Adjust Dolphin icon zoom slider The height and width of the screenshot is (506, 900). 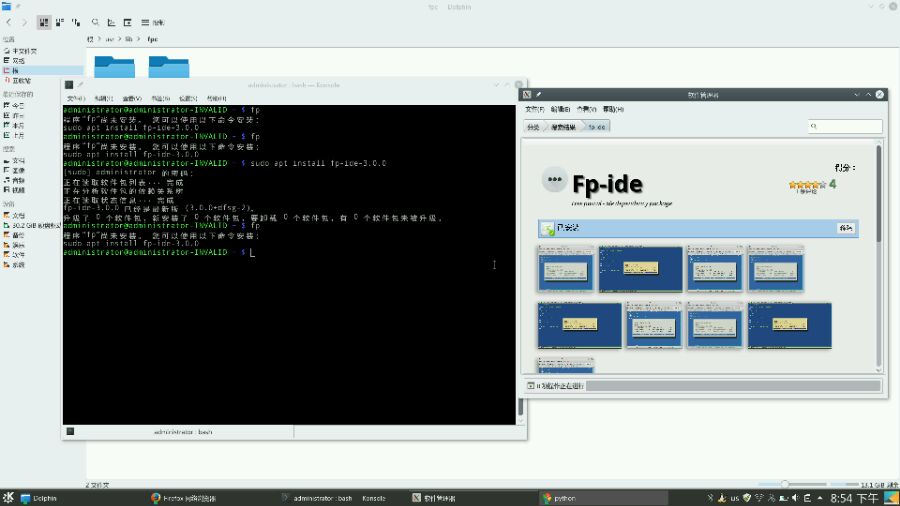[792, 485]
